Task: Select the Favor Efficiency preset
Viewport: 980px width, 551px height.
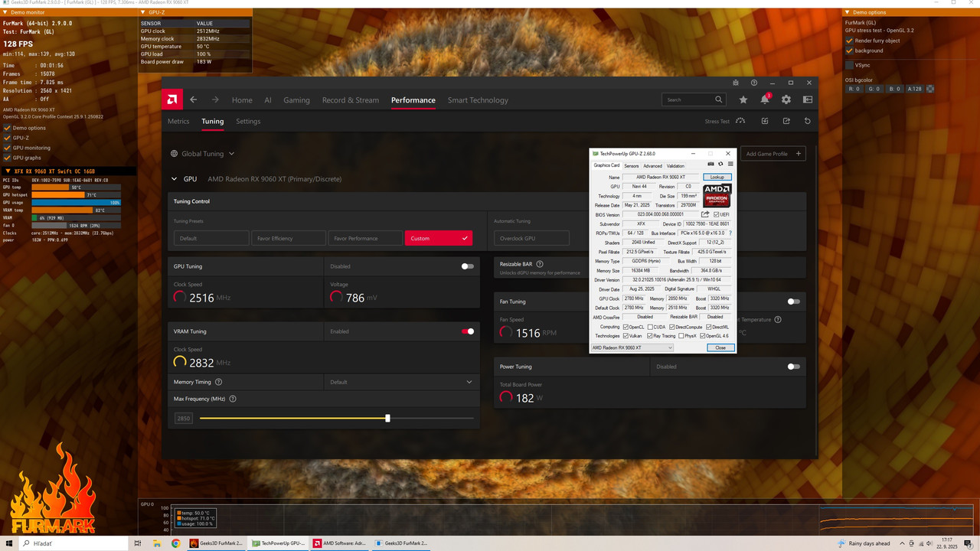Action: 289,238
